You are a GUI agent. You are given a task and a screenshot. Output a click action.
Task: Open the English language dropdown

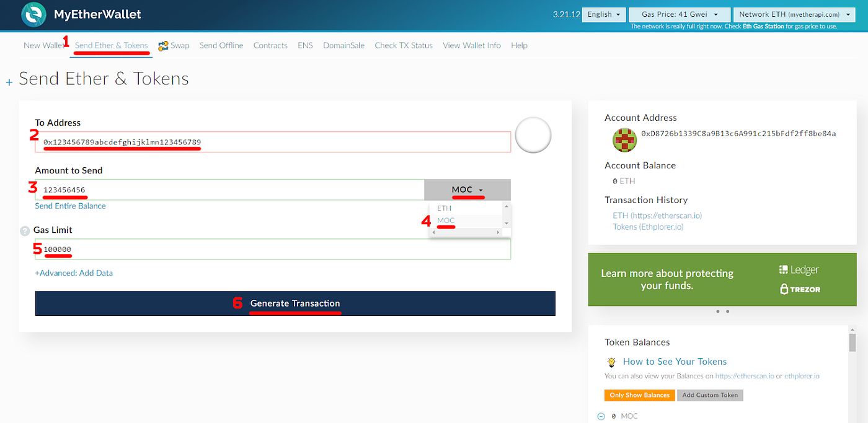coord(604,14)
